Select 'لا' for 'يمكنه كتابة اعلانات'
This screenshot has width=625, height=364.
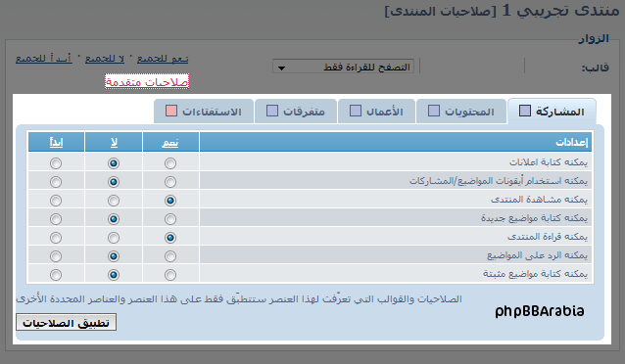(114, 163)
